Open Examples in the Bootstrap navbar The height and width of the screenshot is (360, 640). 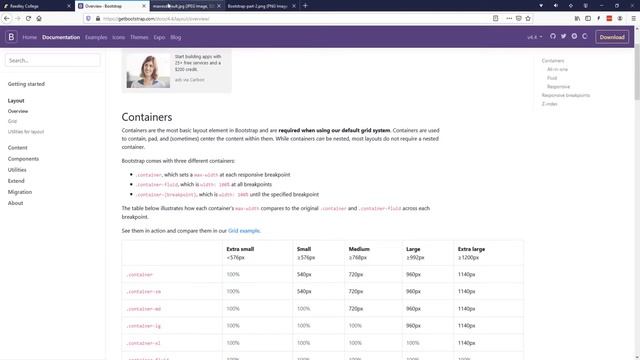pyautogui.click(x=96, y=37)
